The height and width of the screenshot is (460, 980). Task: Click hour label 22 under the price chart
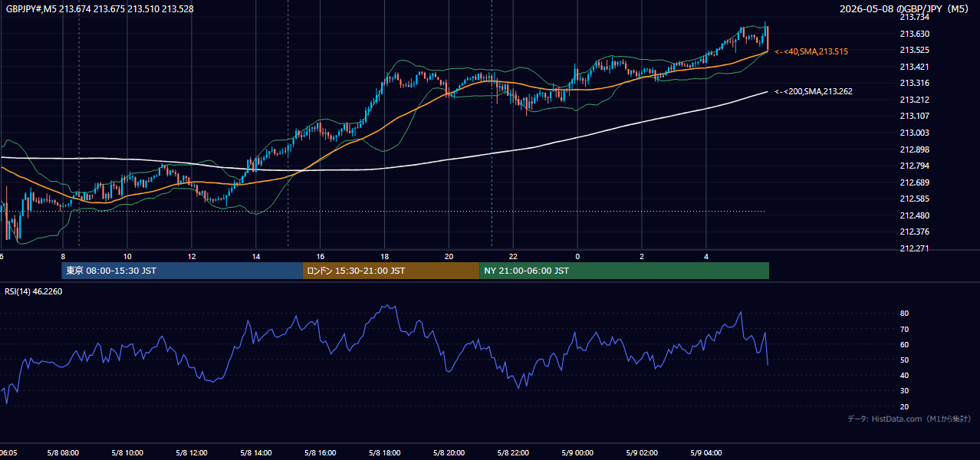[x=513, y=256]
